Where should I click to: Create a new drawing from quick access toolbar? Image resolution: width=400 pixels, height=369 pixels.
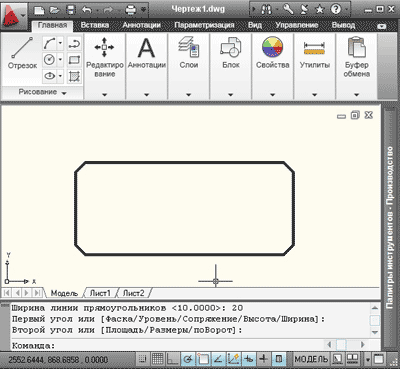(39, 10)
